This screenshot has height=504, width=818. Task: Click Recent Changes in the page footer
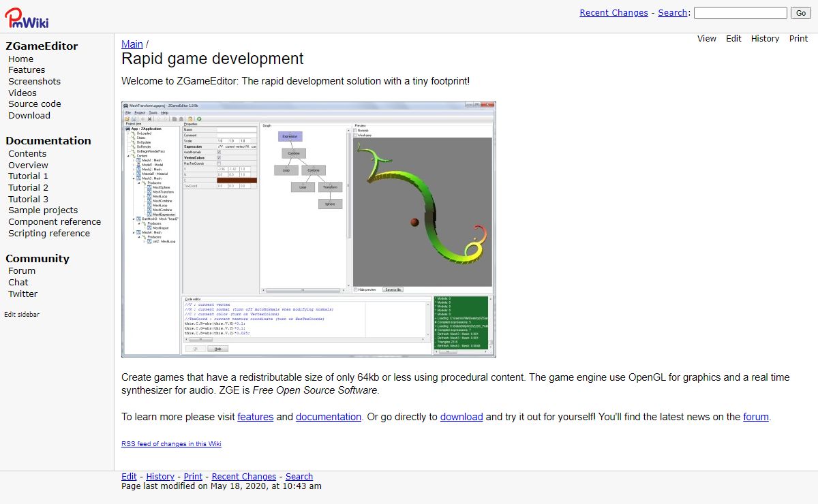[x=244, y=477]
